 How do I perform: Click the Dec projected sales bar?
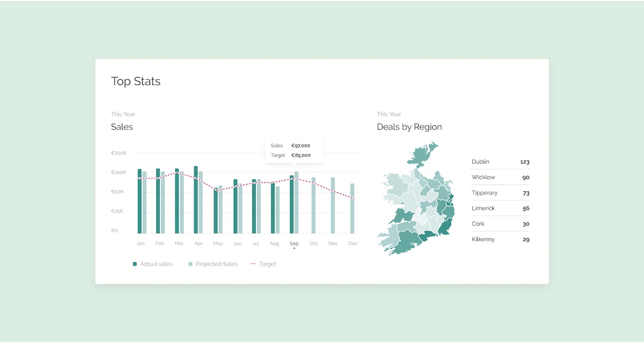pos(352,209)
